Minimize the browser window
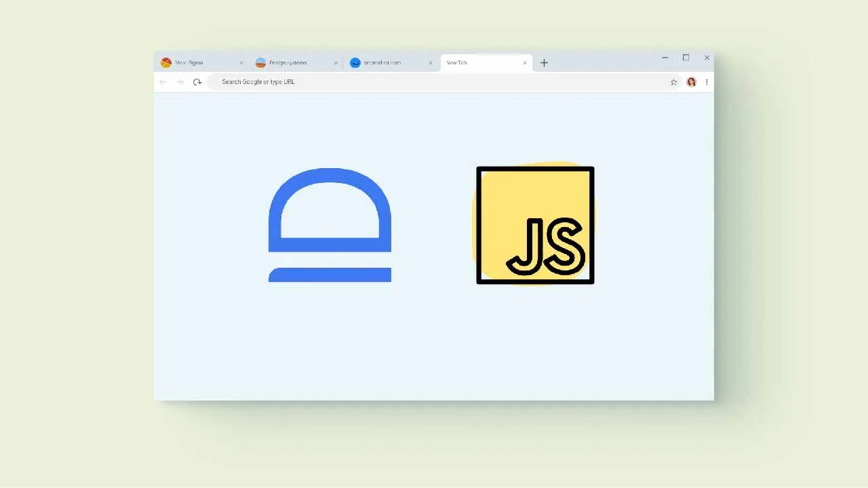This screenshot has width=868, height=488. 665,58
